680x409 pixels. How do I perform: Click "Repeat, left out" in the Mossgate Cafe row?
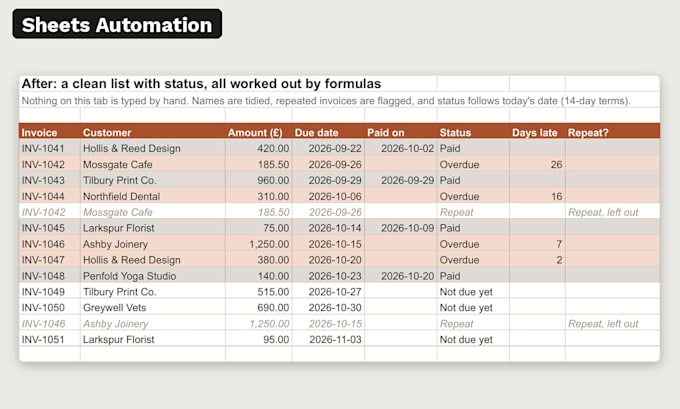point(603,213)
